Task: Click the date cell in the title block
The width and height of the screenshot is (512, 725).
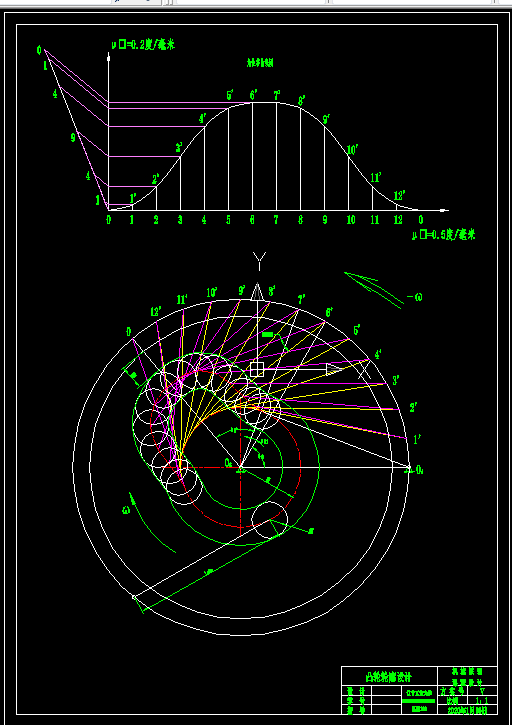Action: coord(468,710)
